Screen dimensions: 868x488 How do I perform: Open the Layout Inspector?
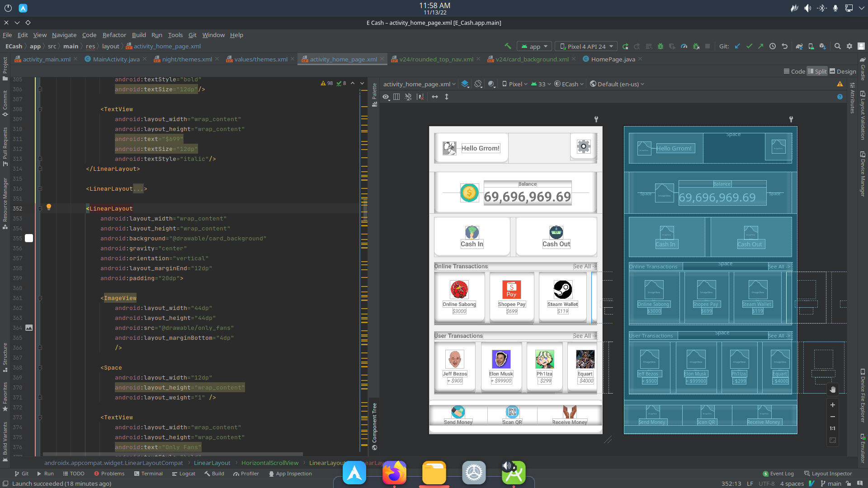pos(828,474)
